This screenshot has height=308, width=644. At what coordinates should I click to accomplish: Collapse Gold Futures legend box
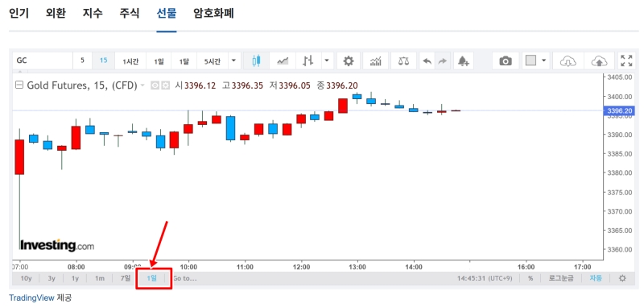(19, 85)
